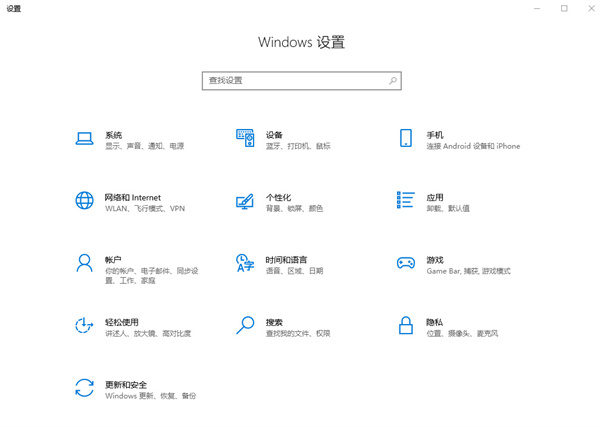The height and width of the screenshot is (427, 600).
Task: Click the magnifier icon inside 查找设置 box
Action: coord(393,81)
